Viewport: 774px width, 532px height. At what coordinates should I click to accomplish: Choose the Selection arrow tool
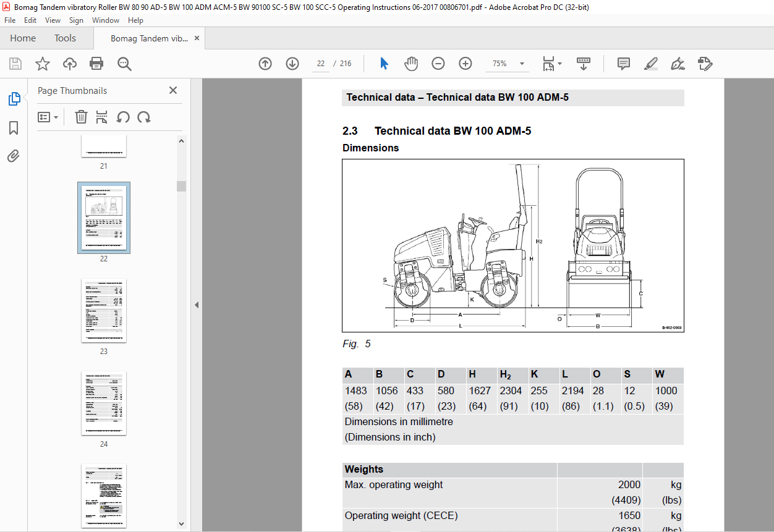(384, 64)
